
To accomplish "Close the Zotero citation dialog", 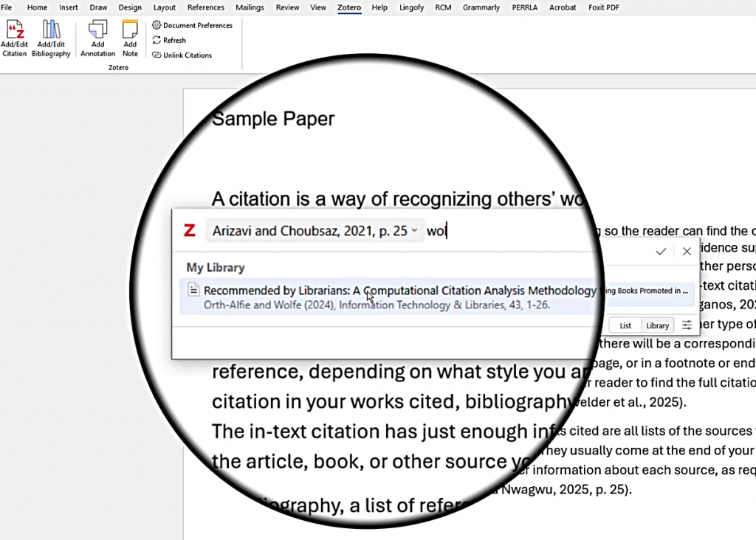I will click(687, 252).
